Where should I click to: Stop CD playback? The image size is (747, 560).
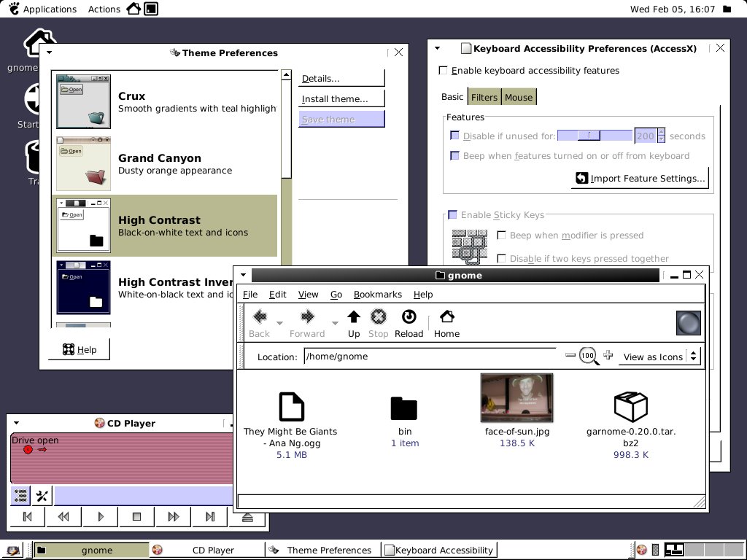pyautogui.click(x=136, y=517)
